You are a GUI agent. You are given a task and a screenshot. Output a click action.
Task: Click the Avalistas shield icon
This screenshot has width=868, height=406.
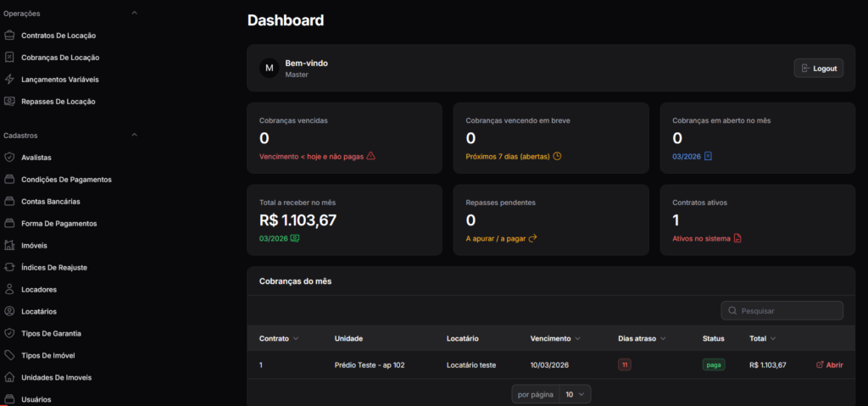click(x=9, y=158)
